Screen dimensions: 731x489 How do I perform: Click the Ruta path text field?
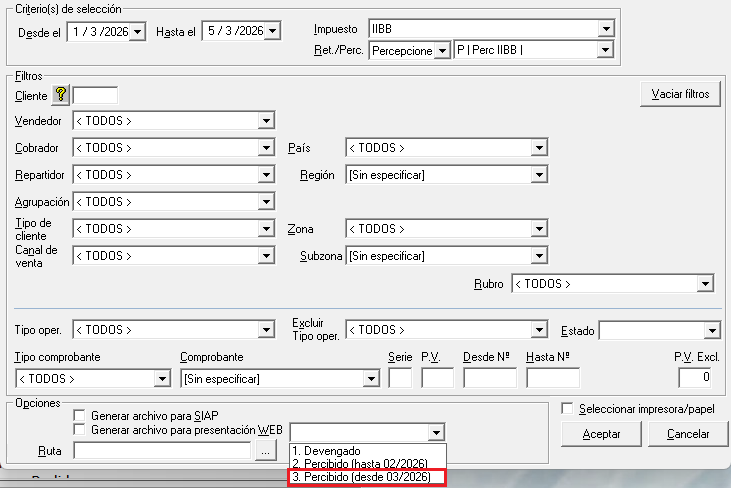pyautogui.click(x=162, y=452)
